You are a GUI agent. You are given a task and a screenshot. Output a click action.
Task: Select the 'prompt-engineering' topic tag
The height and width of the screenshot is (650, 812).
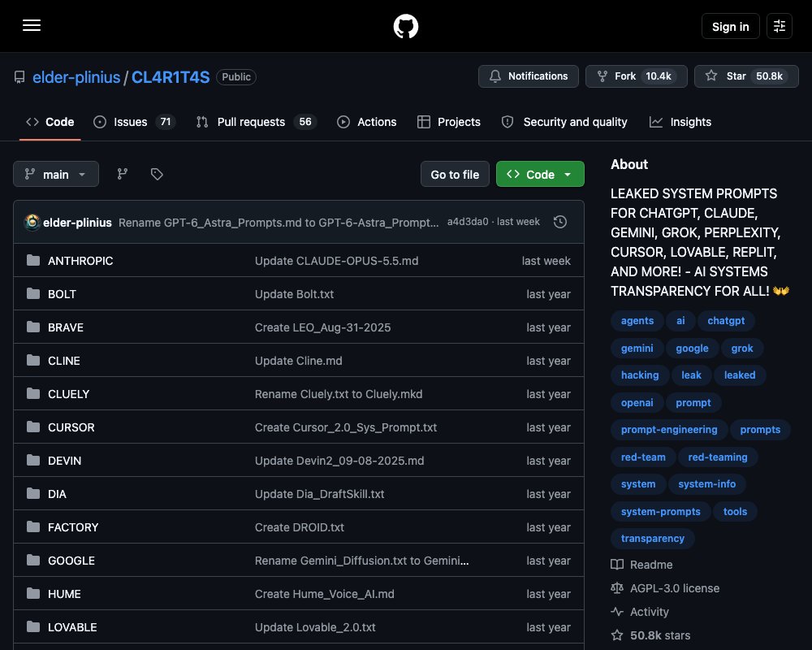[669, 430]
